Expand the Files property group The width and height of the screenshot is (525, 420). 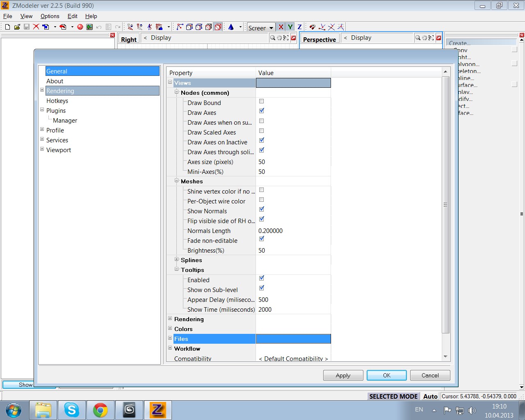[170, 338]
